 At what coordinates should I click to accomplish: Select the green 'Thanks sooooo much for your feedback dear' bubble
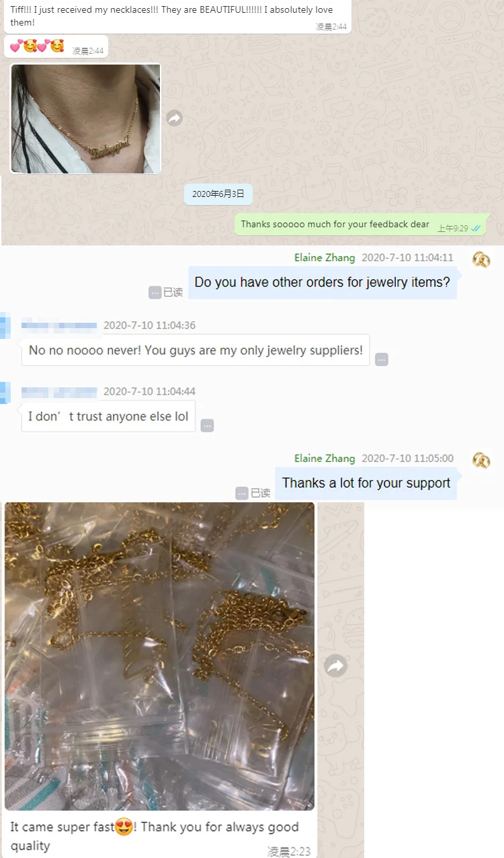pos(360,225)
